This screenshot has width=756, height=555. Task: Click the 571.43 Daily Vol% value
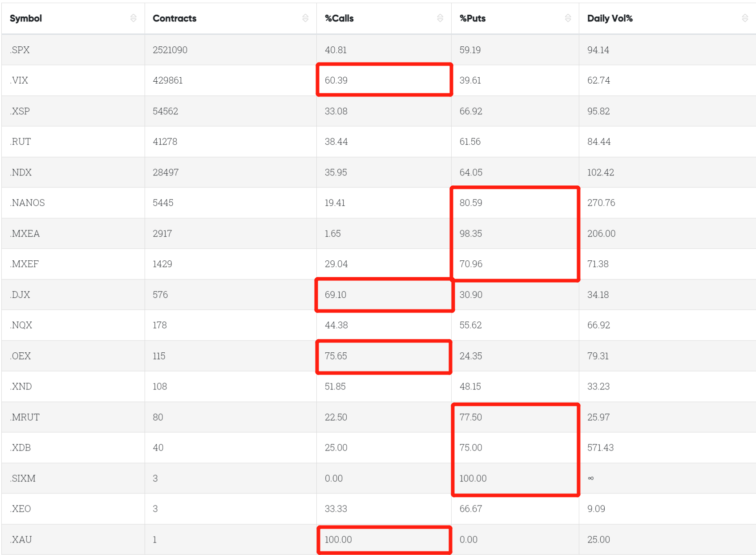click(x=600, y=447)
